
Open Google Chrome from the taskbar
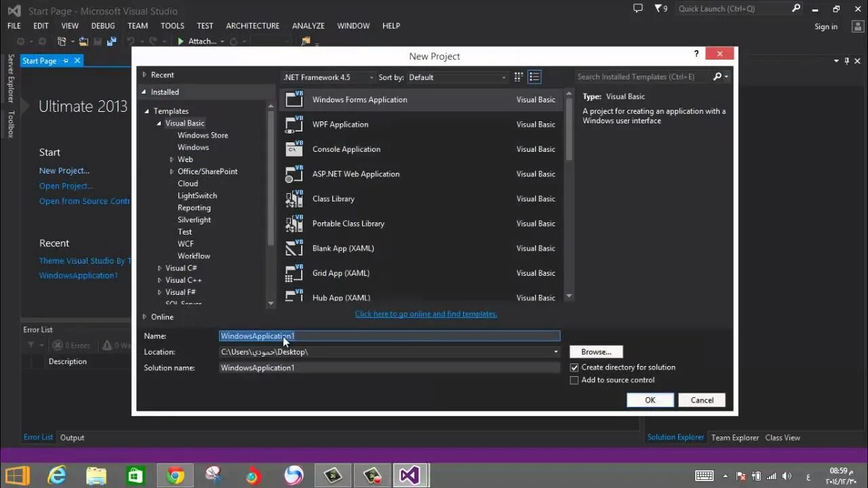pyautogui.click(x=176, y=476)
